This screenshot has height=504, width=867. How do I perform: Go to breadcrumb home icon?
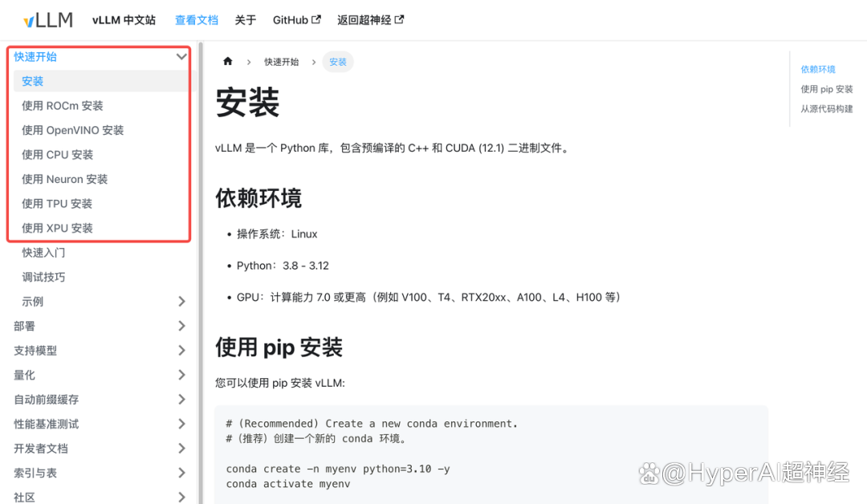[x=228, y=61]
